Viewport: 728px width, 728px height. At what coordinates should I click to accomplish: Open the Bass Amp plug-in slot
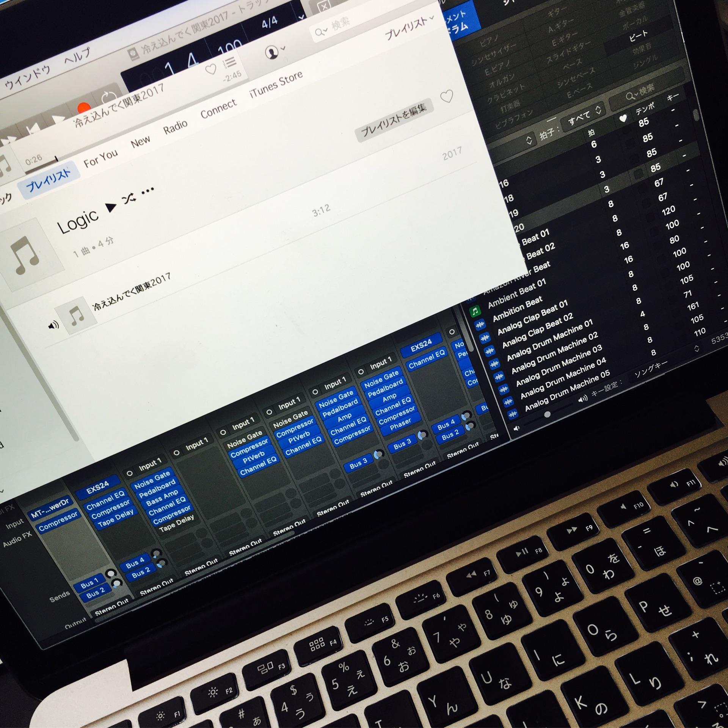tap(162, 498)
